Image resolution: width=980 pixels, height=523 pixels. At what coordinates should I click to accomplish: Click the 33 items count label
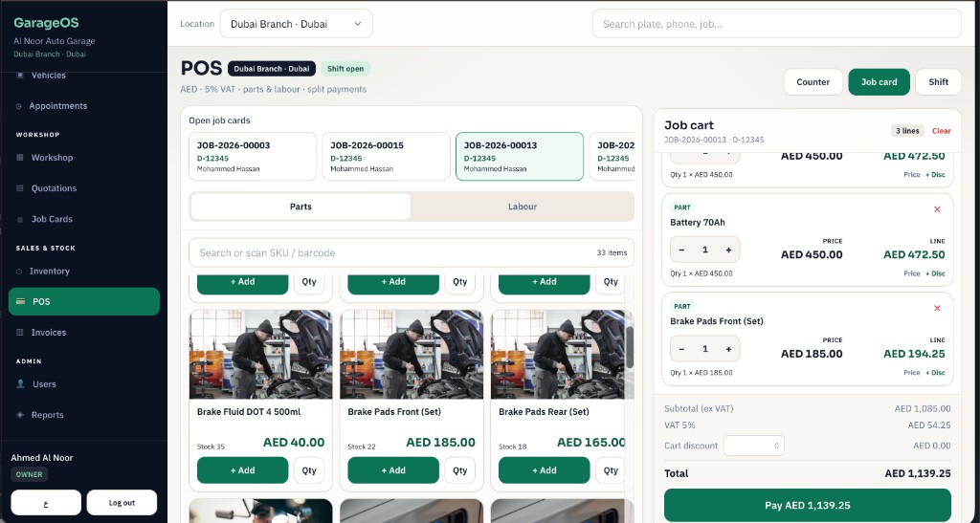(x=612, y=252)
